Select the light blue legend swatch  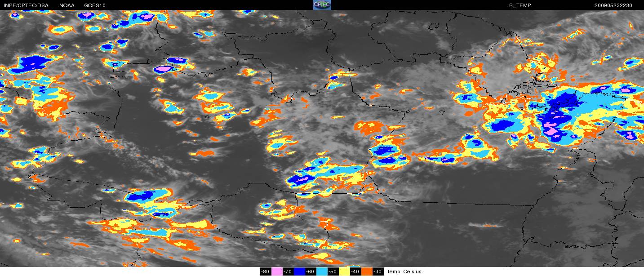(322, 272)
